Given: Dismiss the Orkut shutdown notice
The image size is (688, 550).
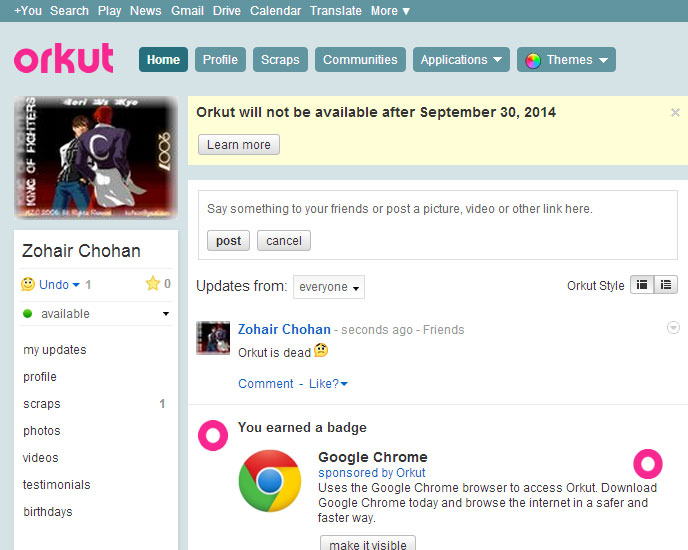Looking at the screenshot, I should [x=675, y=113].
